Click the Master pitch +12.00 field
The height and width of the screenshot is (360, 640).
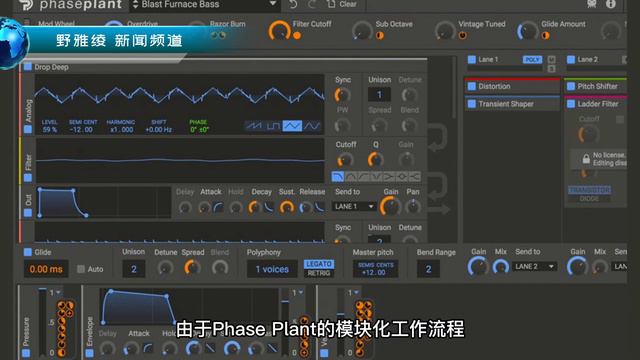[x=376, y=269]
